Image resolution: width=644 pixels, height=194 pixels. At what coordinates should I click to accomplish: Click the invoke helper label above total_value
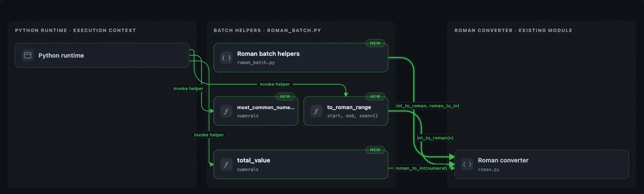pyautogui.click(x=209, y=135)
